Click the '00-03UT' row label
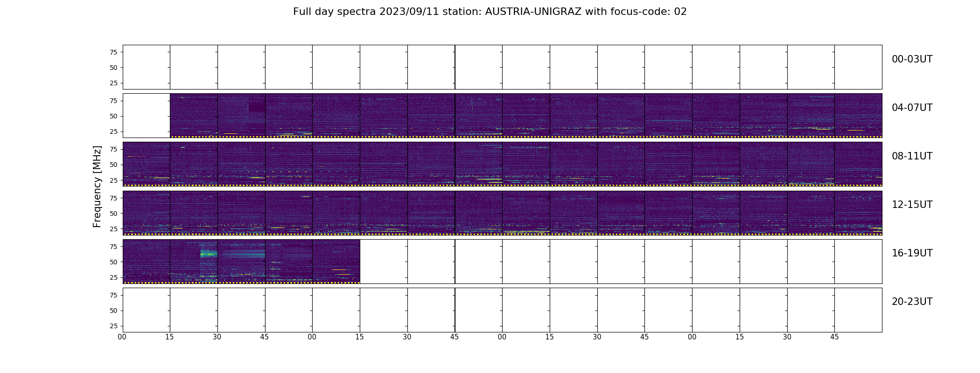The image size is (980, 373). (x=912, y=59)
